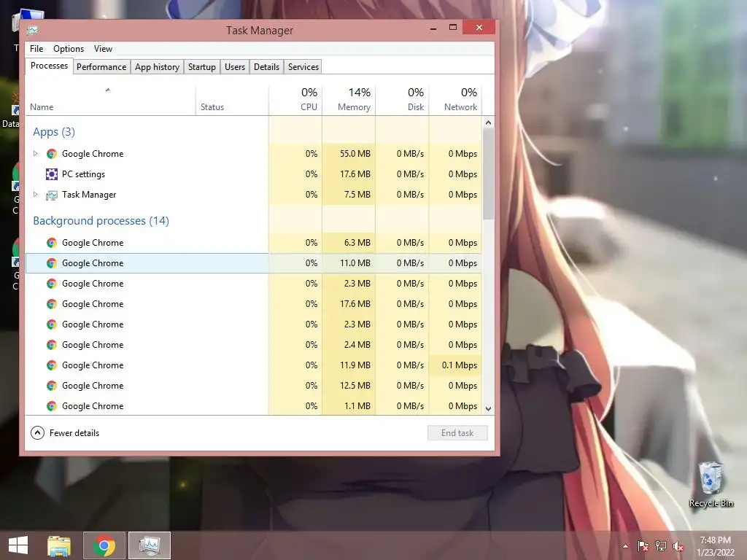
Task: Switch to the Details tab
Action: click(x=266, y=66)
